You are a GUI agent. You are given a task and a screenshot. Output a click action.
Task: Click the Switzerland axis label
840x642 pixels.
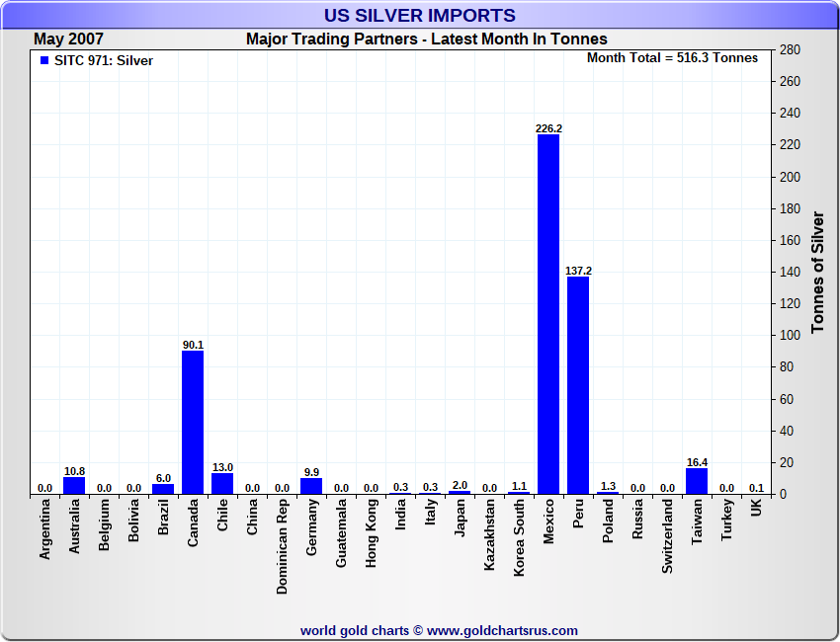(x=667, y=536)
